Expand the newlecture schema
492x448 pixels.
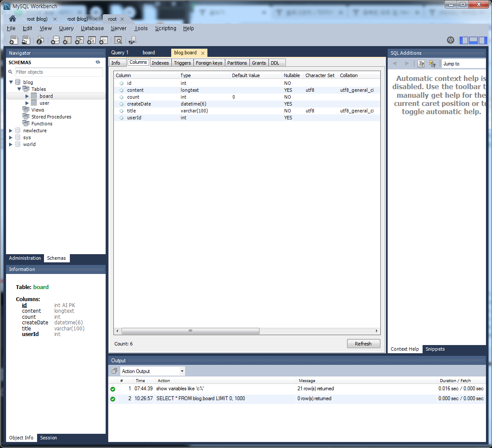pyautogui.click(x=11, y=131)
